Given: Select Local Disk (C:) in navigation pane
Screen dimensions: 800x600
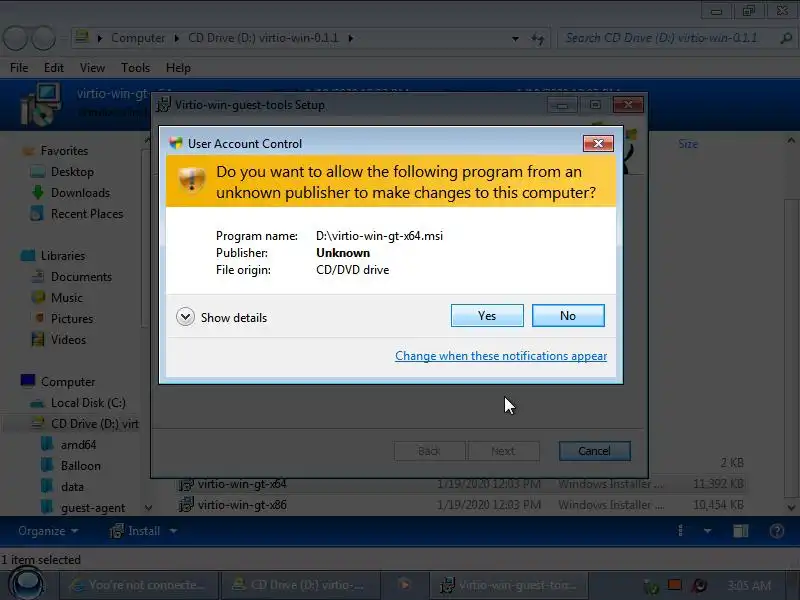Looking at the screenshot, I should 88,403.
